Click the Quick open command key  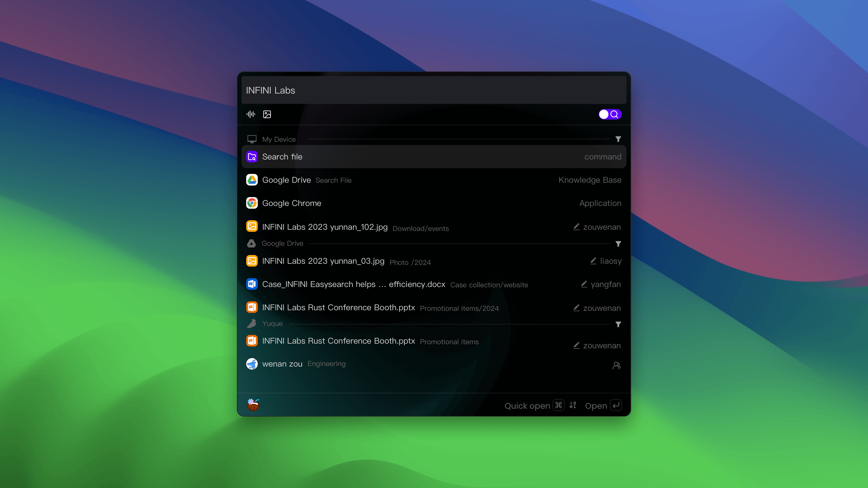(558, 405)
